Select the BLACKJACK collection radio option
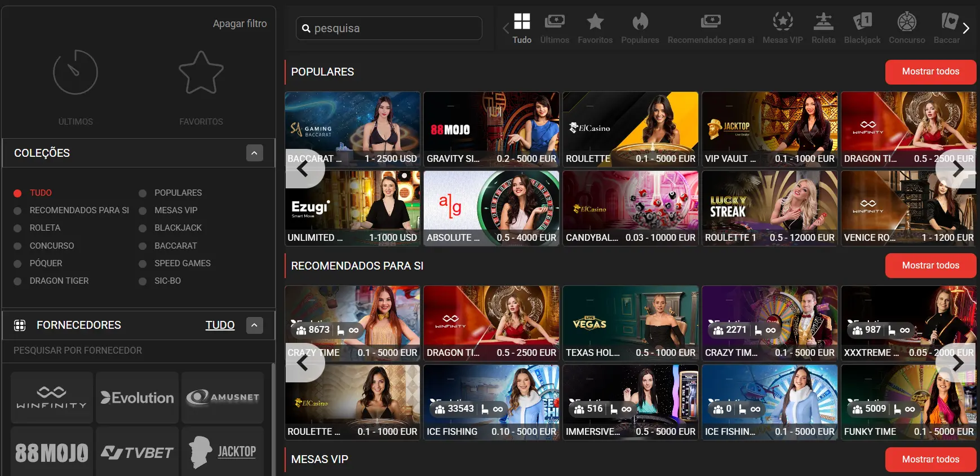 143,228
